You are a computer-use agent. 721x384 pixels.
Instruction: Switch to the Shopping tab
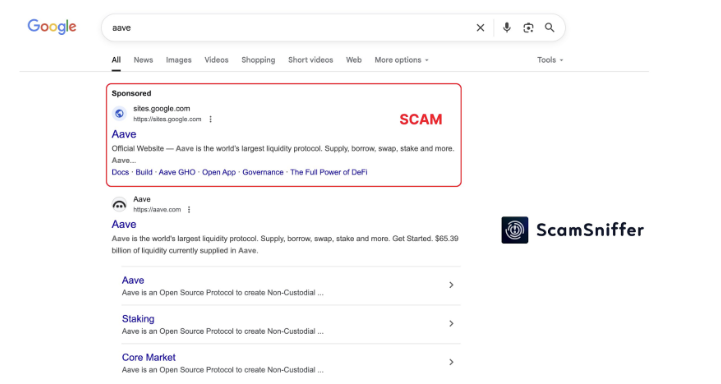pyautogui.click(x=258, y=60)
